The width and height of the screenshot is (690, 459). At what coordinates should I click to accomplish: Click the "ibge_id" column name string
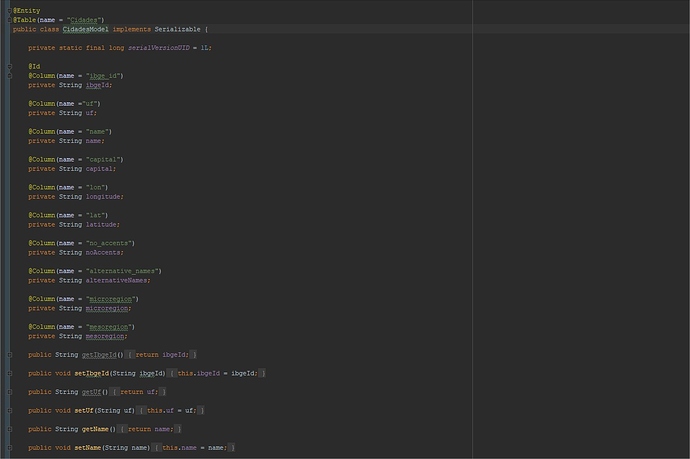click(103, 76)
